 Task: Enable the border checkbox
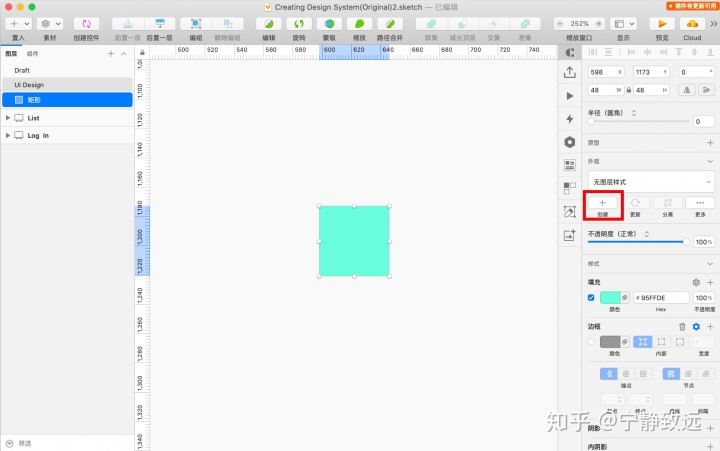[x=591, y=342]
